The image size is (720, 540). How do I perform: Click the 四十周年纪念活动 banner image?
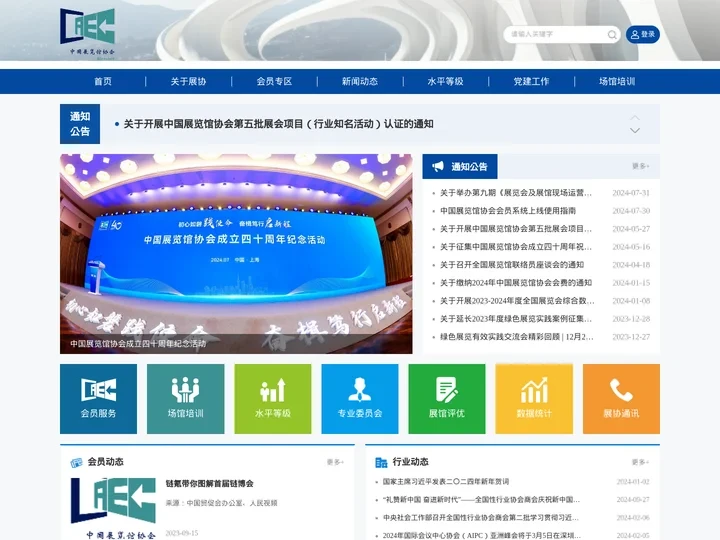point(236,253)
